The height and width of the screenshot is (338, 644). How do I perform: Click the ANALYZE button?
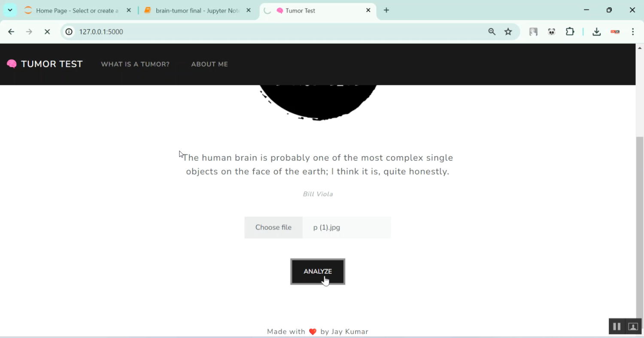coord(318,272)
